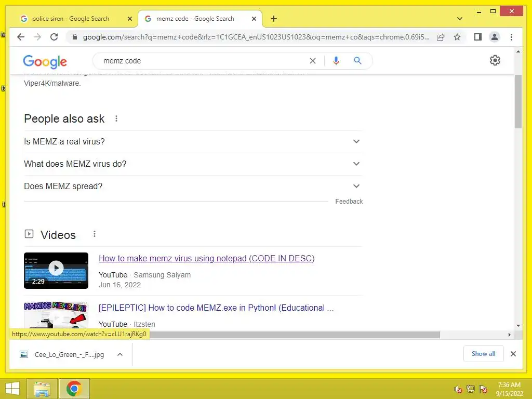Image resolution: width=532 pixels, height=399 pixels.
Task: Expand 'What does MEMZ virus do?'
Action: [193, 164]
